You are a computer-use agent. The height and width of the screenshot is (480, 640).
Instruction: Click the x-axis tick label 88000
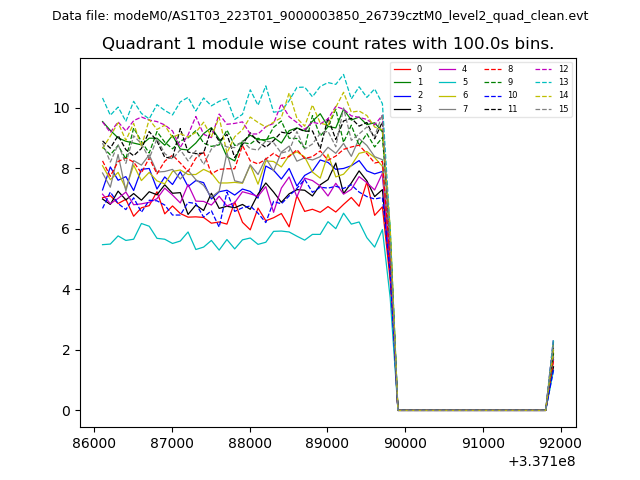click(x=249, y=441)
